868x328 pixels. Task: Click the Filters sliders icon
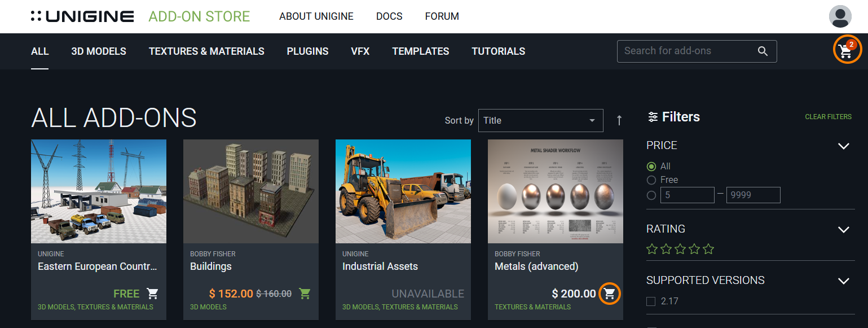pos(653,117)
